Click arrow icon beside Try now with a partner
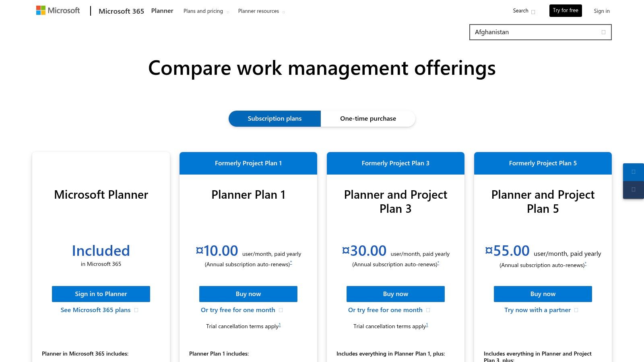 tap(576, 310)
